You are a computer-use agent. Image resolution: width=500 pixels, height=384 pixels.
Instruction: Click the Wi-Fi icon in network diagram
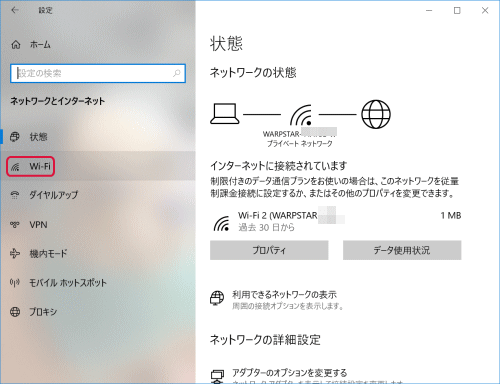coord(301,115)
